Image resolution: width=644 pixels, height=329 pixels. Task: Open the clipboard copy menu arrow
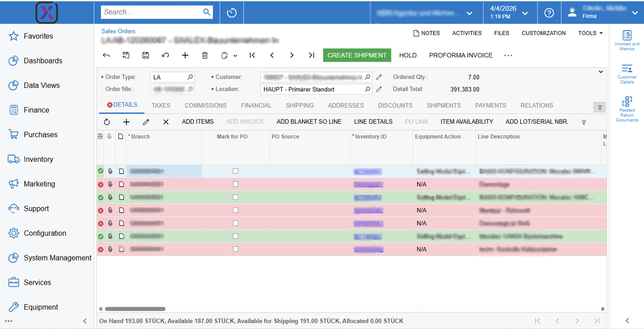click(x=235, y=55)
